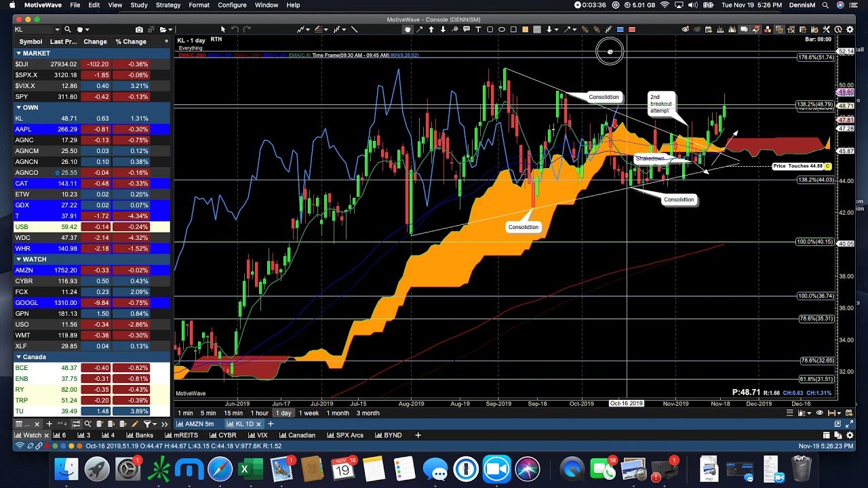The image size is (868, 488).
Task: Select the 1 week timeframe button
Action: pyautogui.click(x=309, y=413)
